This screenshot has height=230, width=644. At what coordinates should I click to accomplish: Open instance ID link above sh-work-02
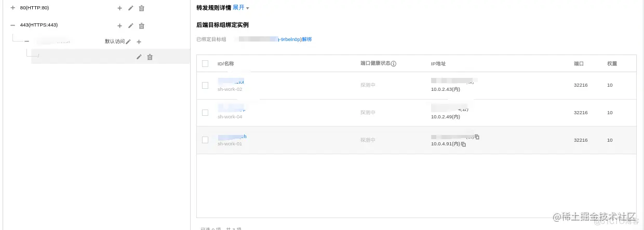point(231,82)
